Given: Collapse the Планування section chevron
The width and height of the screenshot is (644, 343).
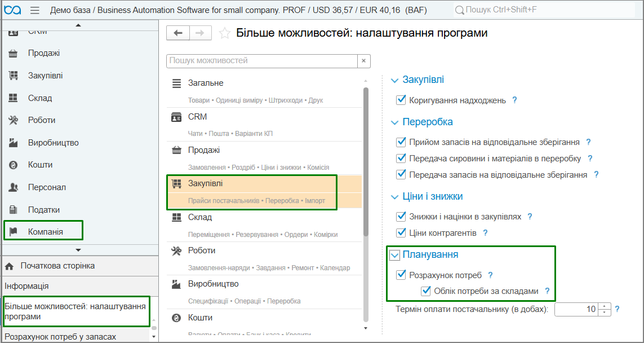Looking at the screenshot, I should 395,256.
